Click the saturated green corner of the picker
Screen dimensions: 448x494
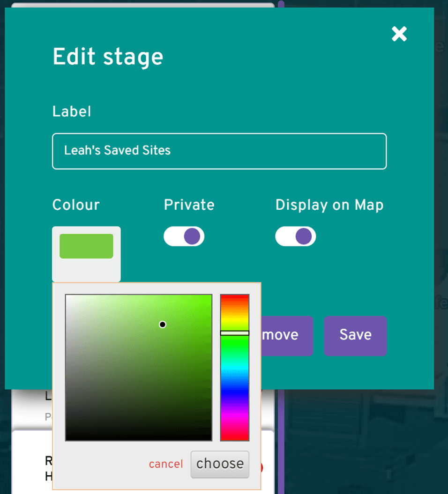(x=209, y=297)
